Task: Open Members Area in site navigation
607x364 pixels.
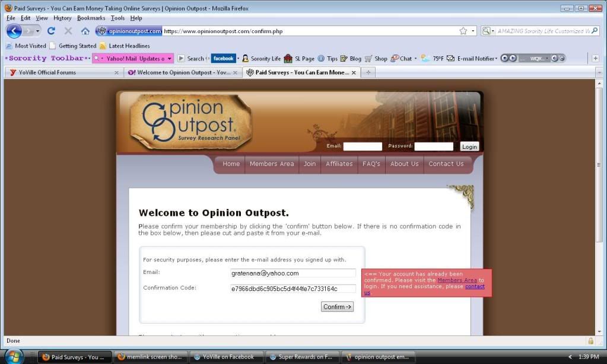Action: 272,164
